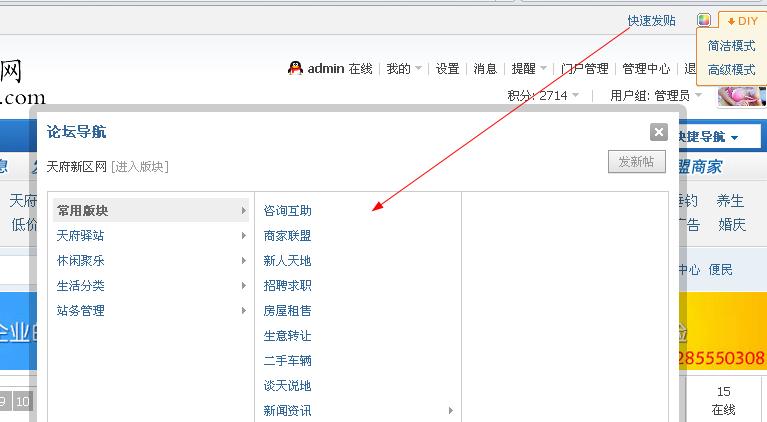The width and height of the screenshot is (767, 422).
Task: Click the 进入版块 link
Action: point(140,167)
